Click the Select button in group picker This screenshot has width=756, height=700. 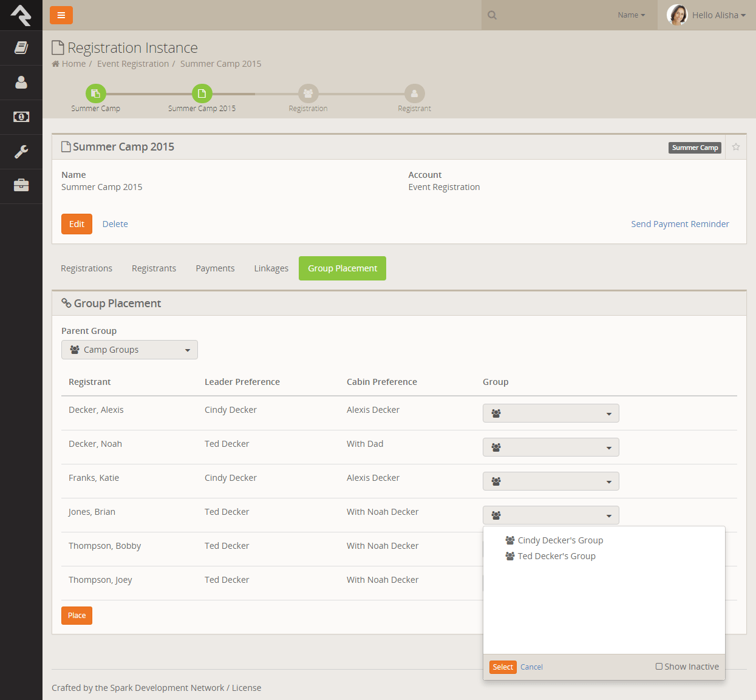503,667
